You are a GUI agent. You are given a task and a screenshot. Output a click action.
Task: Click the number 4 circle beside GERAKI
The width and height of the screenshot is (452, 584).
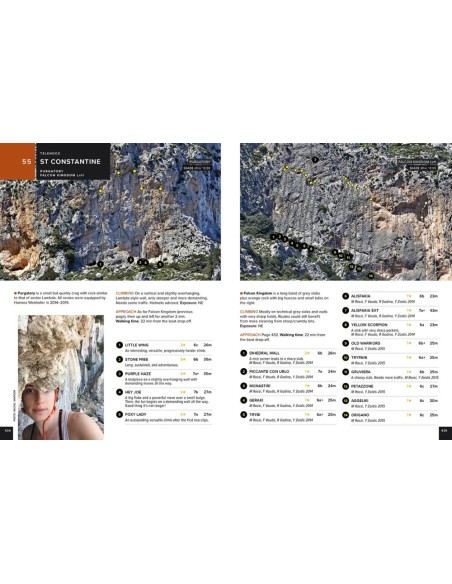[x=244, y=400]
